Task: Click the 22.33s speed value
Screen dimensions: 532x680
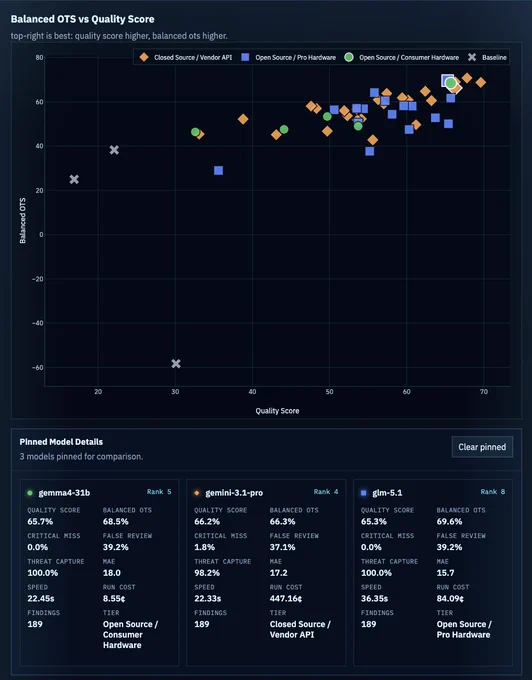Action: coord(208,598)
